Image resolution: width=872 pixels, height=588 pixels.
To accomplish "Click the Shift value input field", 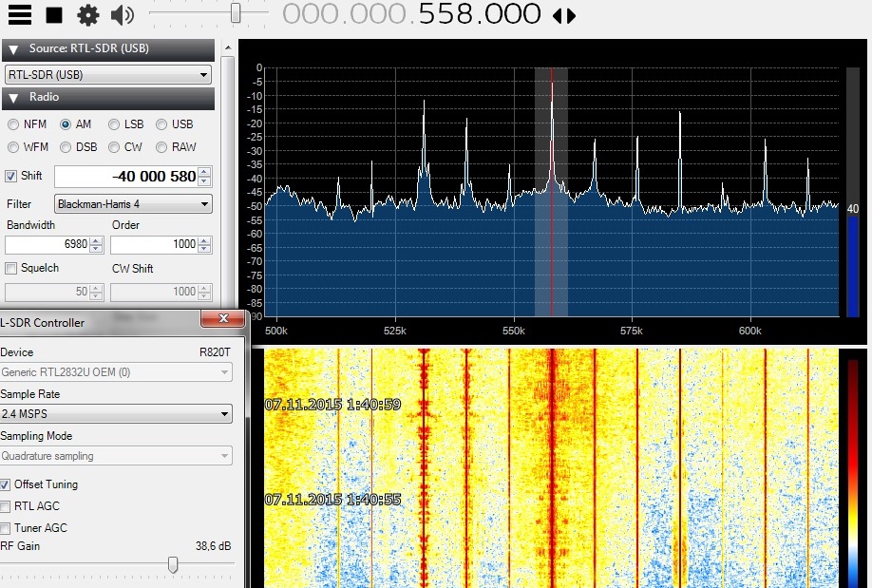I will tap(126, 177).
